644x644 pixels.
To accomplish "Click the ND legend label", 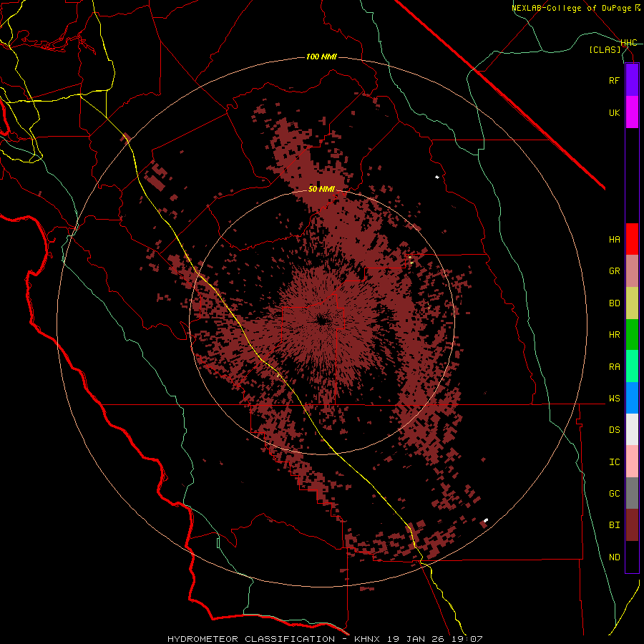I will 614,557.
